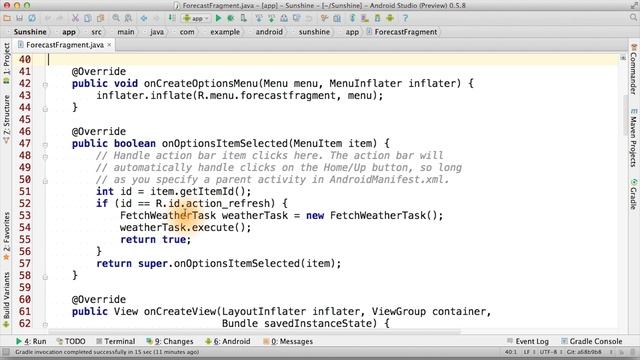640x360 pixels.
Task: Click the Copy icon in toolbar
Action: point(87,18)
